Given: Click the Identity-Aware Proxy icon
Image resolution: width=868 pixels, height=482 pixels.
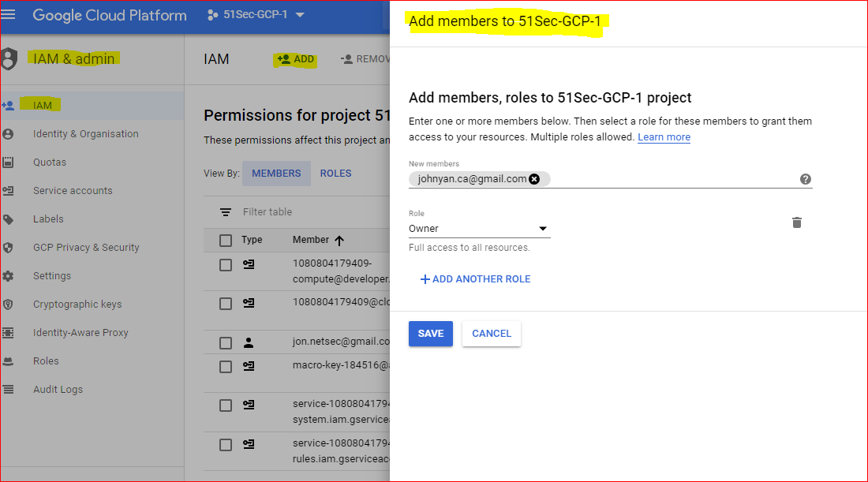Looking at the screenshot, I should pyautogui.click(x=8, y=333).
